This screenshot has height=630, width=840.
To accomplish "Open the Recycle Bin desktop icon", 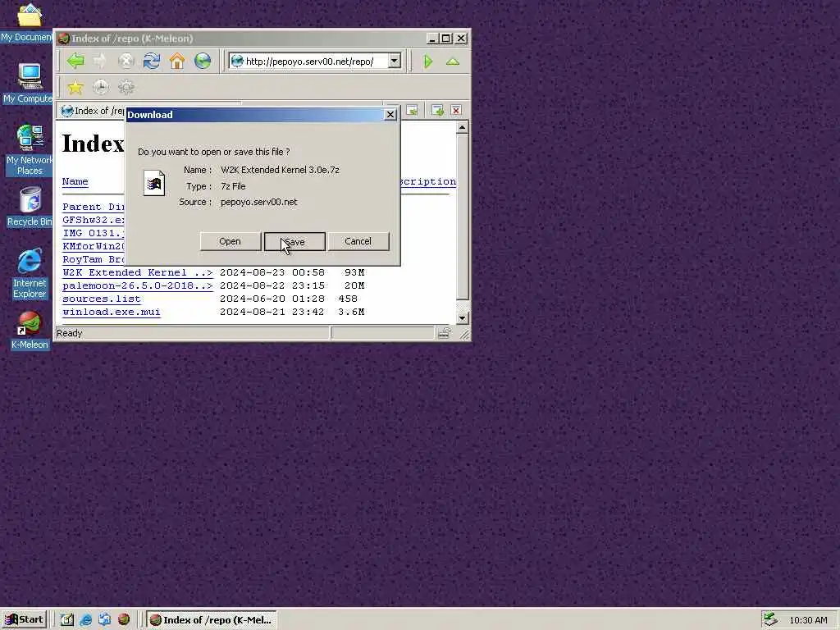I will 30,207.
